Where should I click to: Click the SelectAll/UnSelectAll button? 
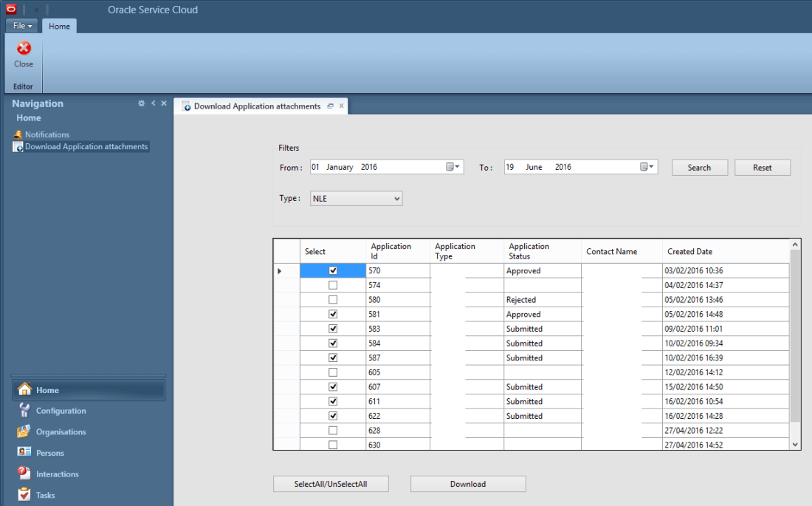point(331,484)
